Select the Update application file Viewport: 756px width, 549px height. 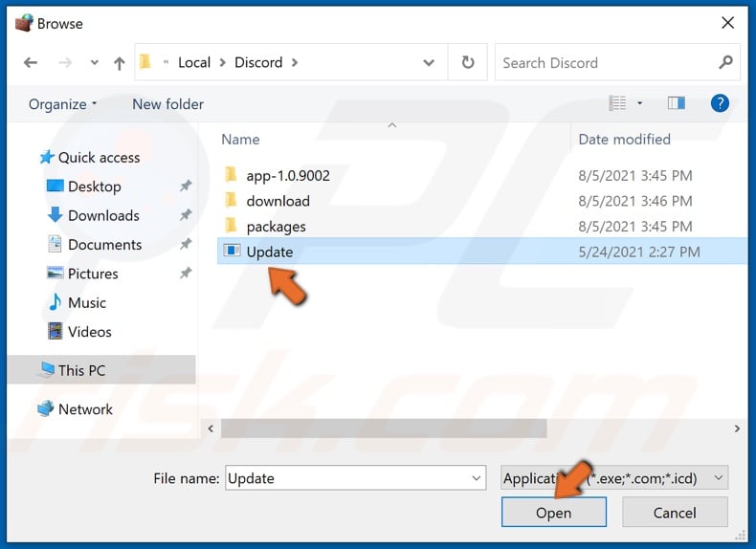[x=482, y=252]
